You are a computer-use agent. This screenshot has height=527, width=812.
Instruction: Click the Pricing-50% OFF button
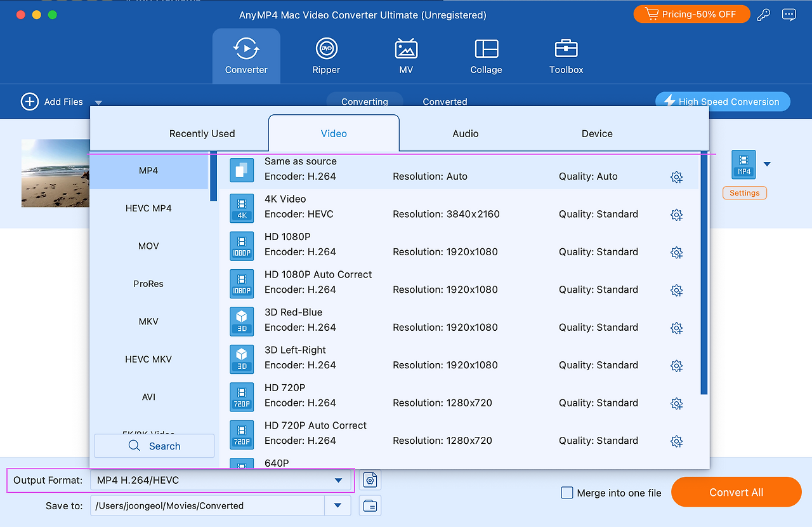coord(692,14)
